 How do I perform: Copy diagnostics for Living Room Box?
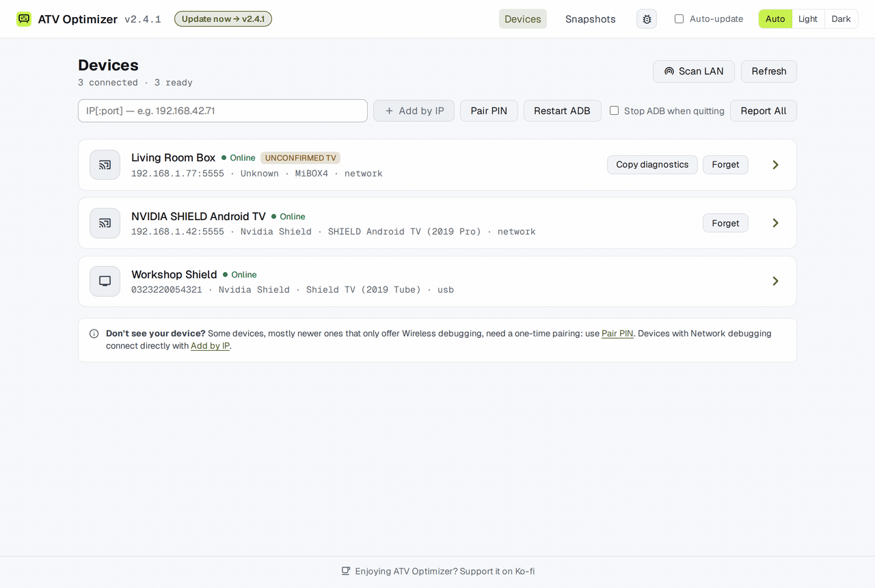[x=652, y=165]
